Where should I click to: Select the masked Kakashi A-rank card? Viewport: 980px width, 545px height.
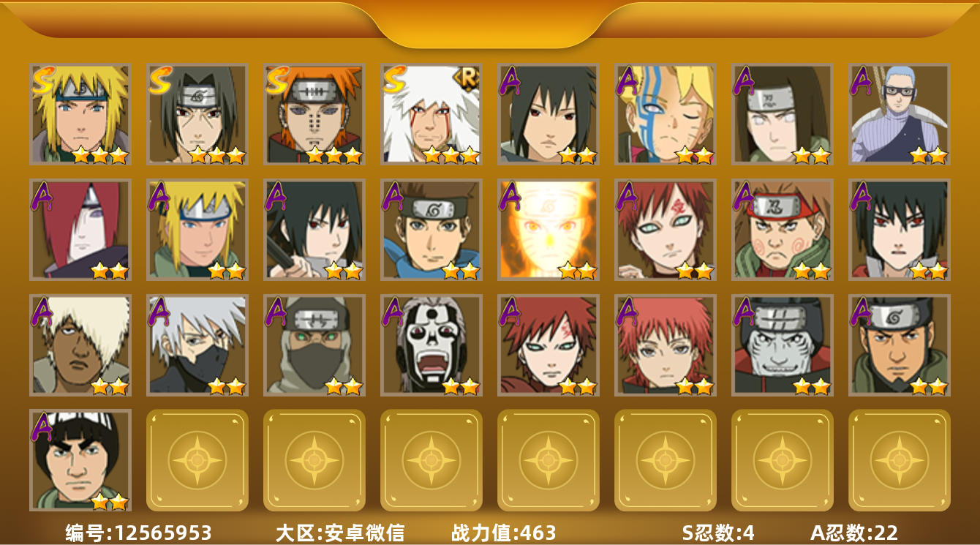[x=197, y=345]
